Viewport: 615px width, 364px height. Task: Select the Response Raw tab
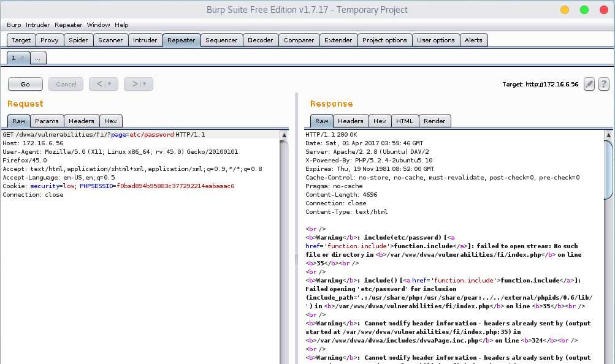pyautogui.click(x=322, y=121)
